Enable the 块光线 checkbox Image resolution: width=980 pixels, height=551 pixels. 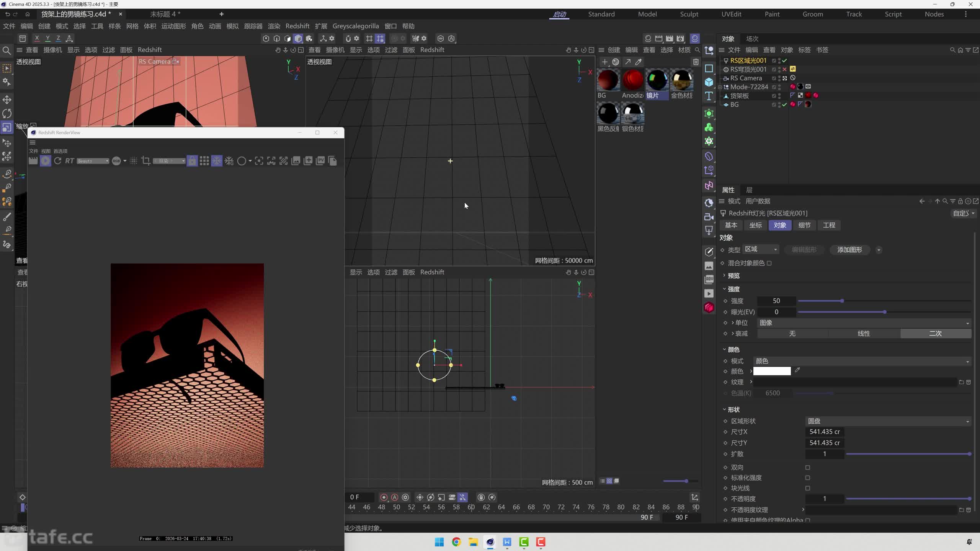[808, 488]
